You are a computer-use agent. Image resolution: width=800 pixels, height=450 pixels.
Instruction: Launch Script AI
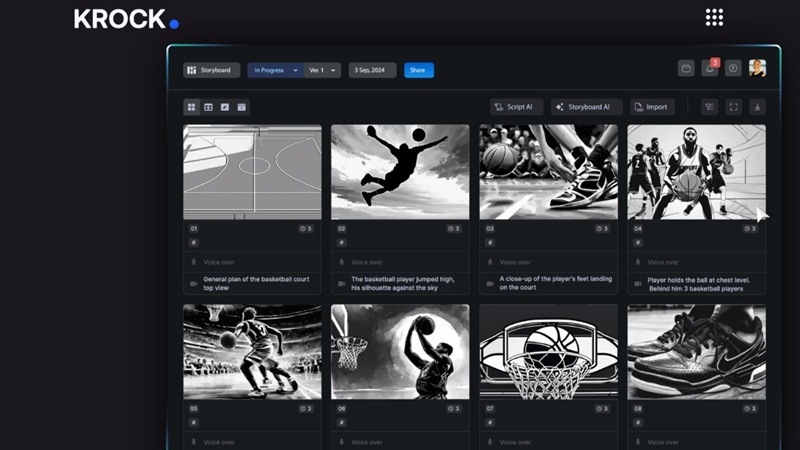pyautogui.click(x=516, y=107)
